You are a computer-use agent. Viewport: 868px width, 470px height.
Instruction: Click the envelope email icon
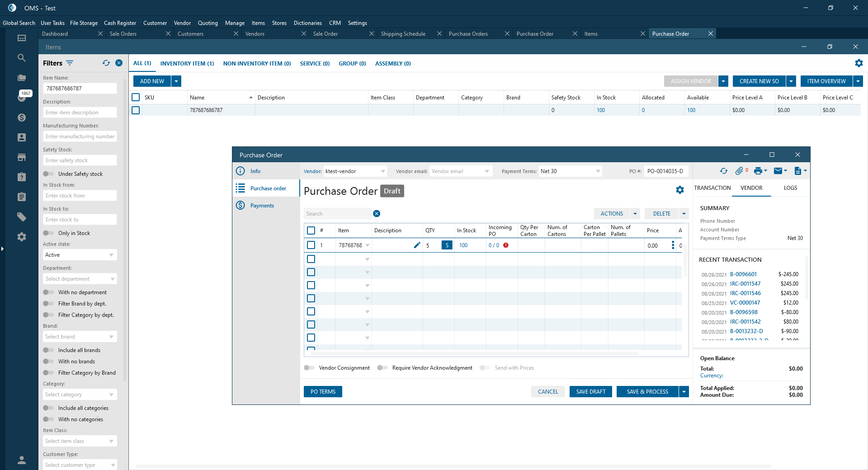point(778,171)
